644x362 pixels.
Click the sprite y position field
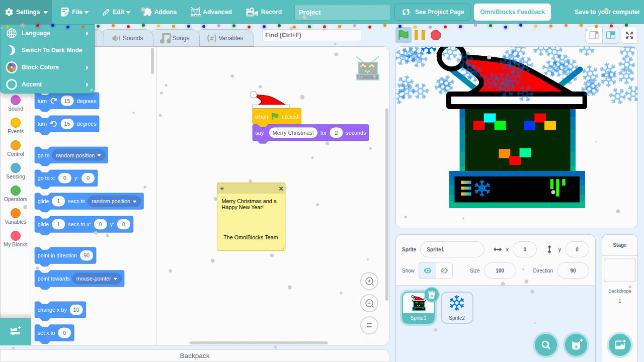577,249
